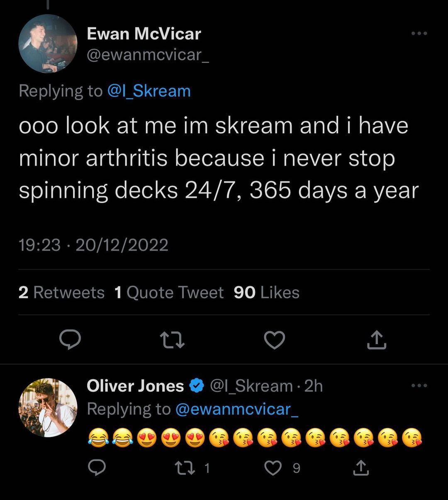Image resolution: width=448 pixels, height=500 pixels.
Task: Share Ewan McVicar's main tweet
Action: 377,340
